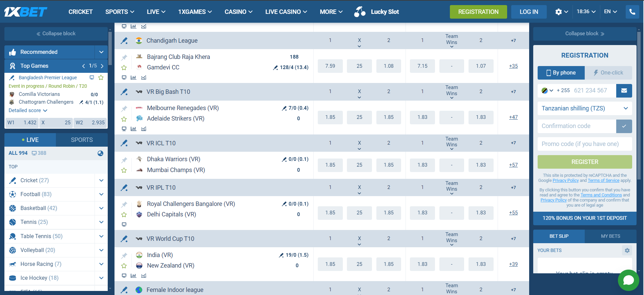Open settings gear in header
Viewport: 644px width, 295px height.
coord(559,12)
